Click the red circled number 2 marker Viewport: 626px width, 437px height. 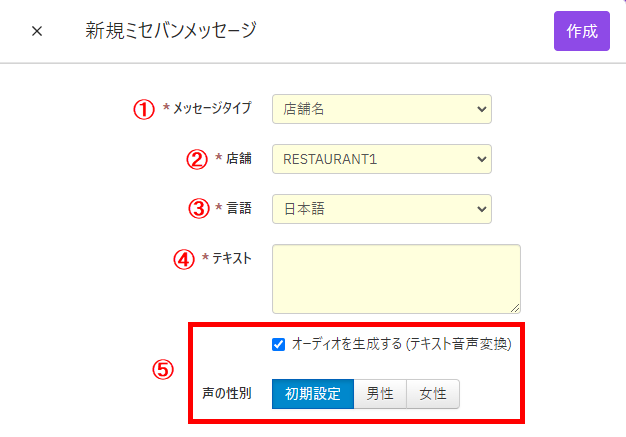pos(198,159)
